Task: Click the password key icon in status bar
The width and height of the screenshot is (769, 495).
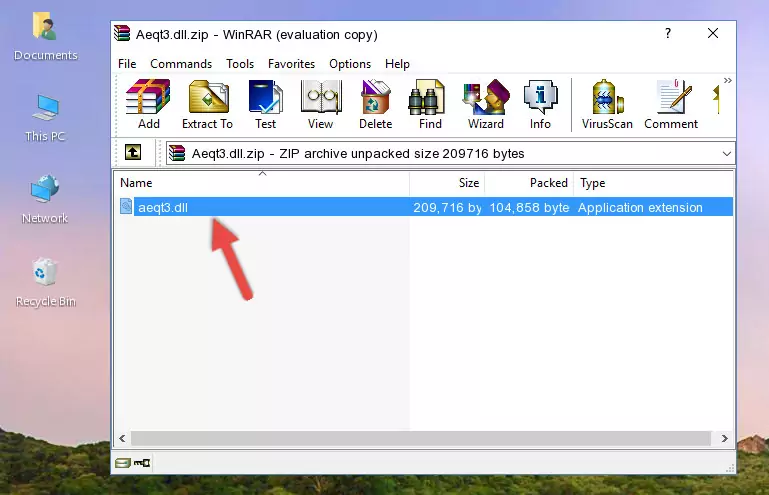Action: point(142,463)
